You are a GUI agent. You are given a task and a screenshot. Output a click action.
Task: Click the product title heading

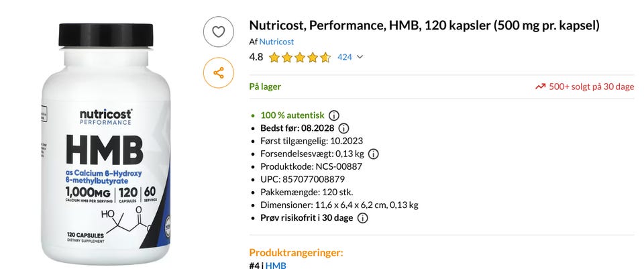click(423, 25)
